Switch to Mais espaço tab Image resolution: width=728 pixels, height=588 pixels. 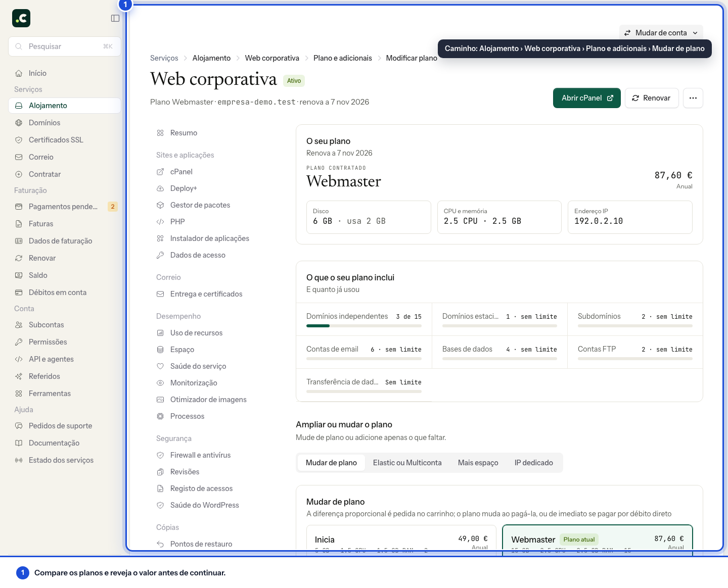click(x=478, y=463)
